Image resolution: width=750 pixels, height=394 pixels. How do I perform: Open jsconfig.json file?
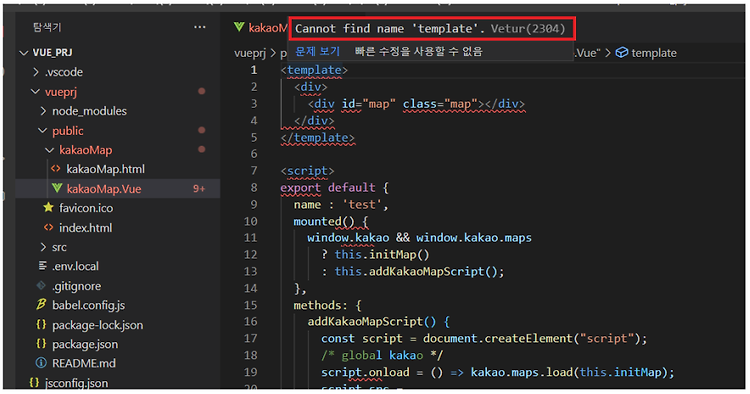pyautogui.click(x=77, y=383)
